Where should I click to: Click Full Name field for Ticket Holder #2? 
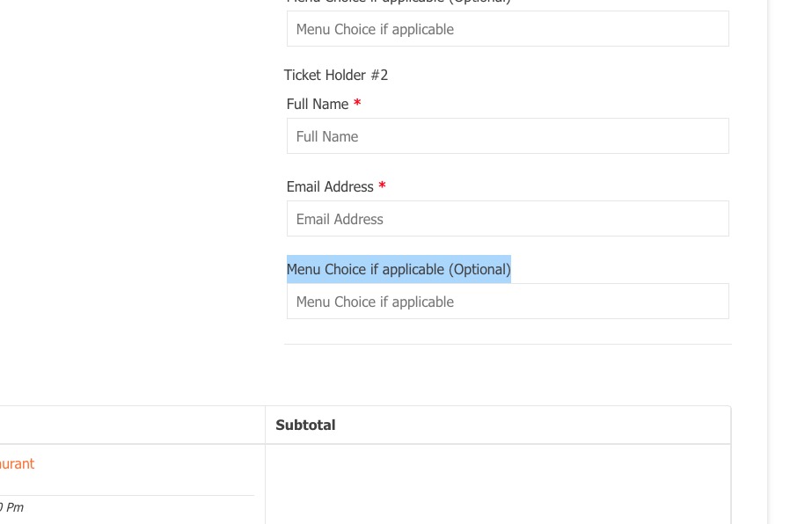coord(508,136)
